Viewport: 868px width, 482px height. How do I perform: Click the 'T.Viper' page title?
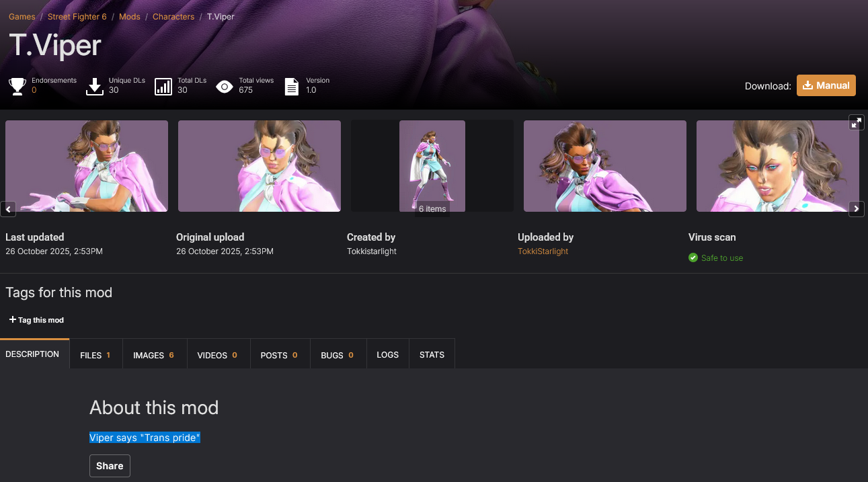click(x=55, y=46)
